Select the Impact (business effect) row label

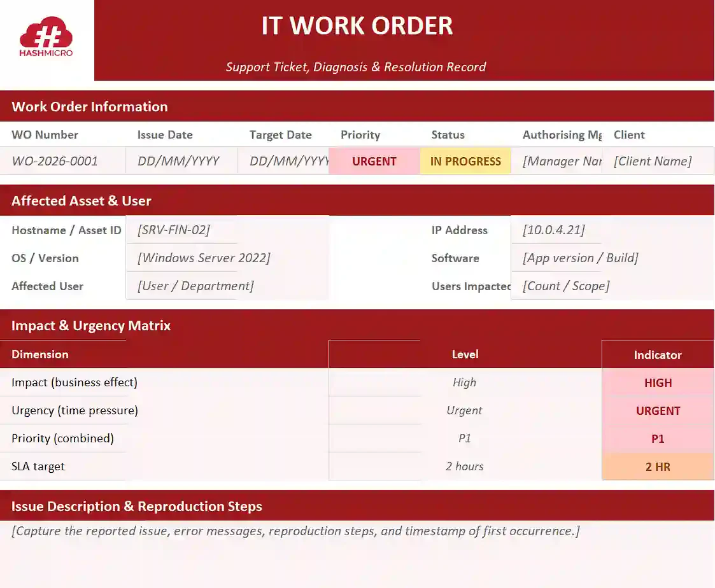pyautogui.click(x=74, y=382)
